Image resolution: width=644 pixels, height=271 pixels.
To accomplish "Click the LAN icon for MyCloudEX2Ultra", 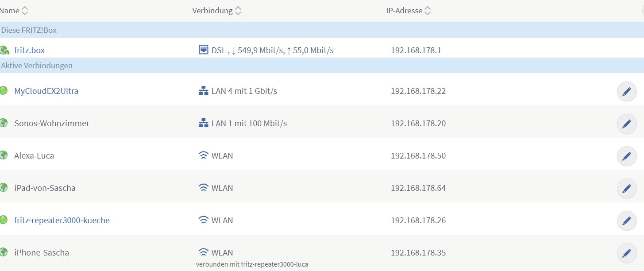I will tap(203, 91).
